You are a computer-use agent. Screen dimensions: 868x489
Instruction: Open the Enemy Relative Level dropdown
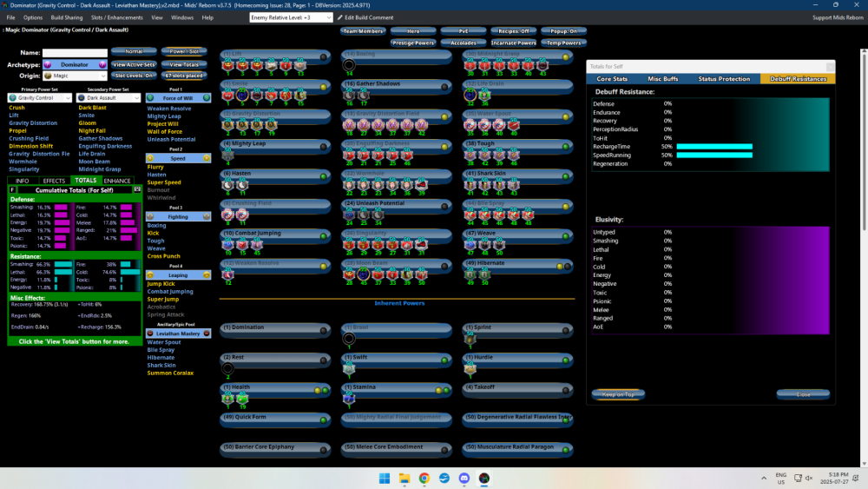pyautogui.click(x=291, y=17)
